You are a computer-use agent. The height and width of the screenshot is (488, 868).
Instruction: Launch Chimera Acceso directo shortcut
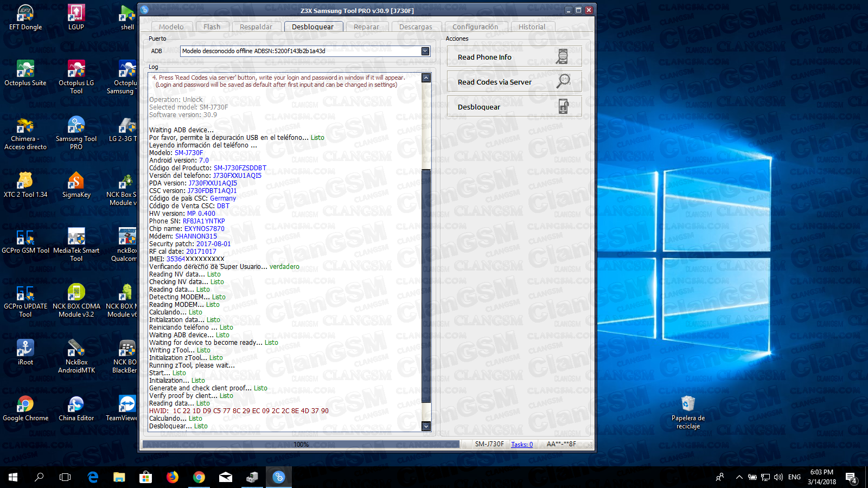tap(25, 133)
